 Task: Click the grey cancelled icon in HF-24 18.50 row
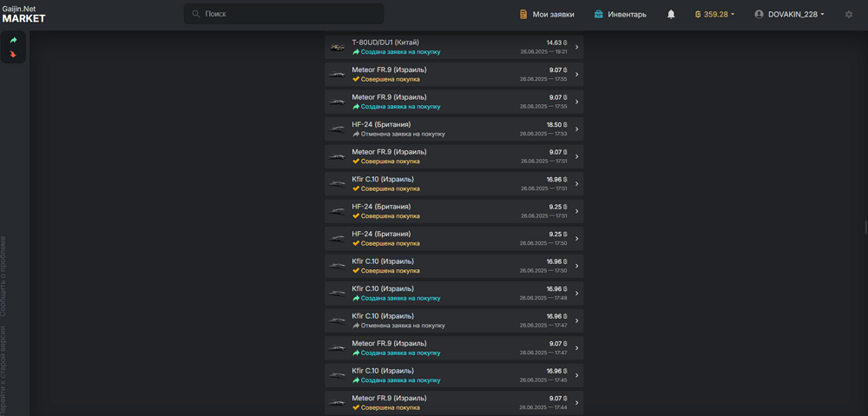click(x=356, y=134)
